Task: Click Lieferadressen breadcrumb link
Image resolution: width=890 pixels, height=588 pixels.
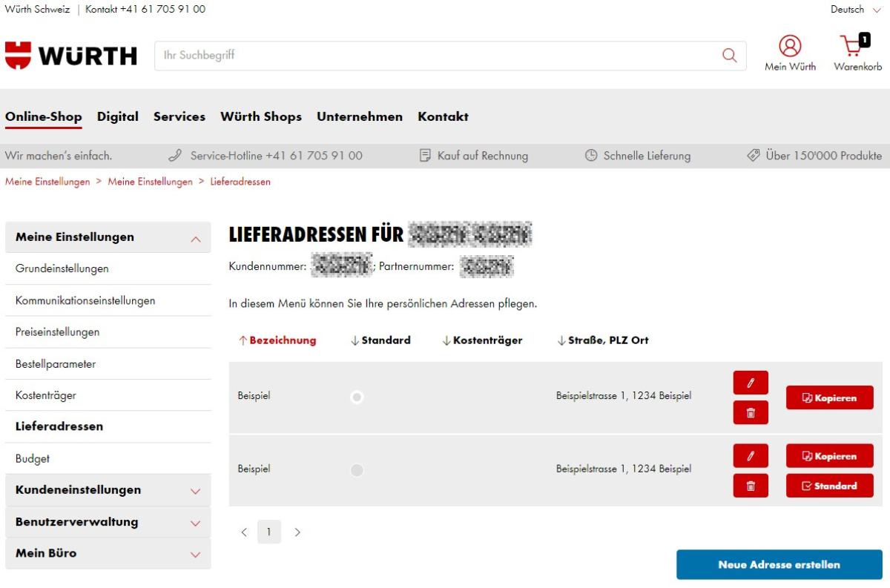Action: click(x=240, y=182)
